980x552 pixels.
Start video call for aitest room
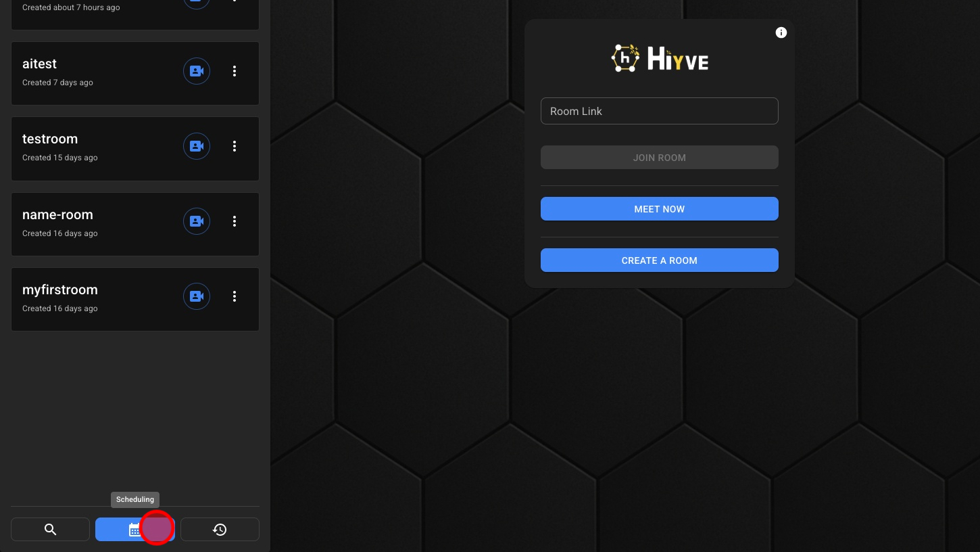tap(197, 71)
